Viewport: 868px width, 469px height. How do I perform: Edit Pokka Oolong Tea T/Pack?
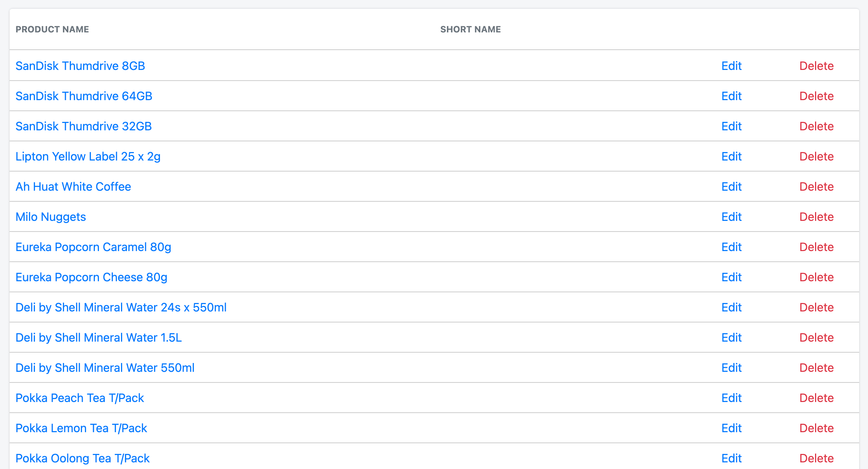[731, 458]
